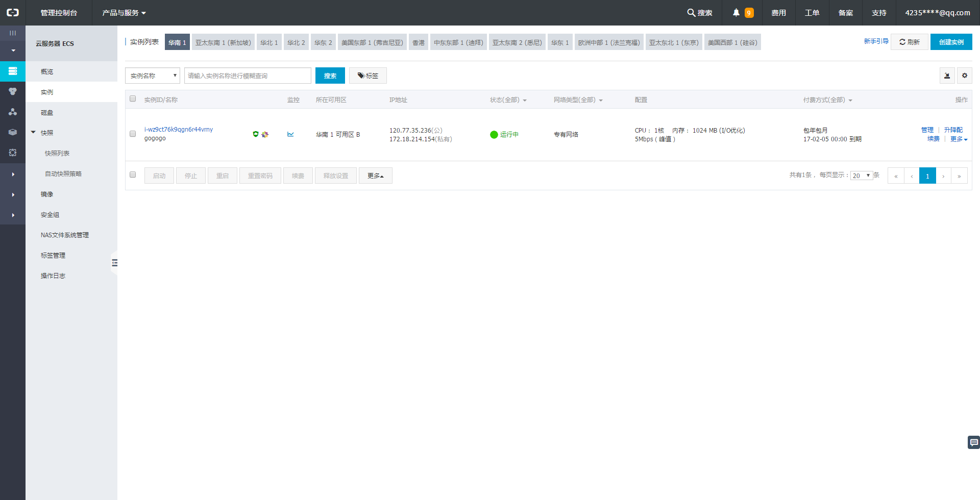Image resolution: width=980 pixels, height=500 pixels.
Task: Go to first page of results
Action: click(896, 176)
